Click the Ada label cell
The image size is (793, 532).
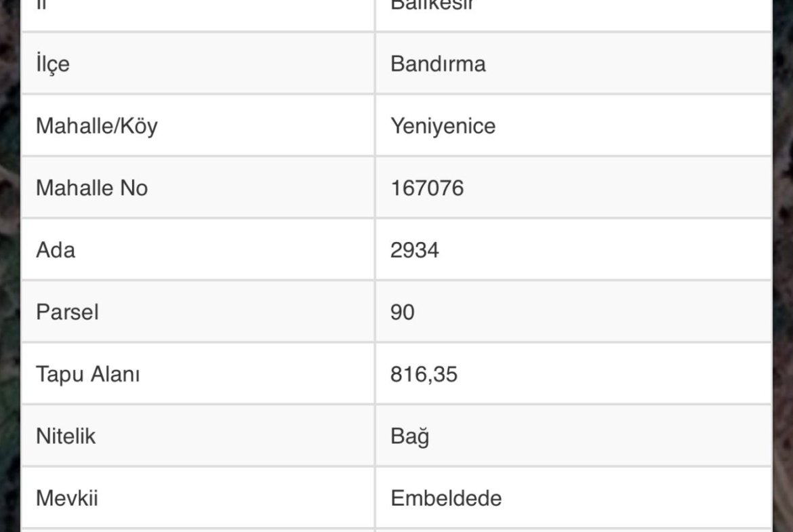click(56, 250)
